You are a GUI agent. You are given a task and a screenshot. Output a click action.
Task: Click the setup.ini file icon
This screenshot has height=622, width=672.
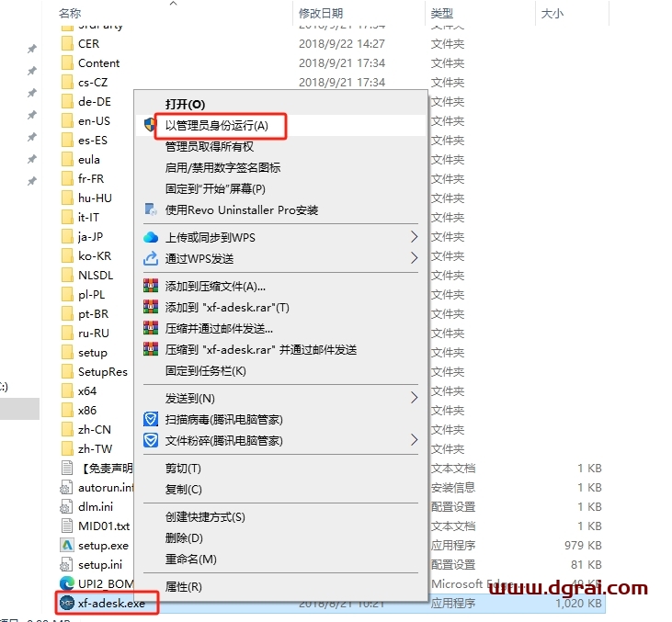click(x=66, y=565)
